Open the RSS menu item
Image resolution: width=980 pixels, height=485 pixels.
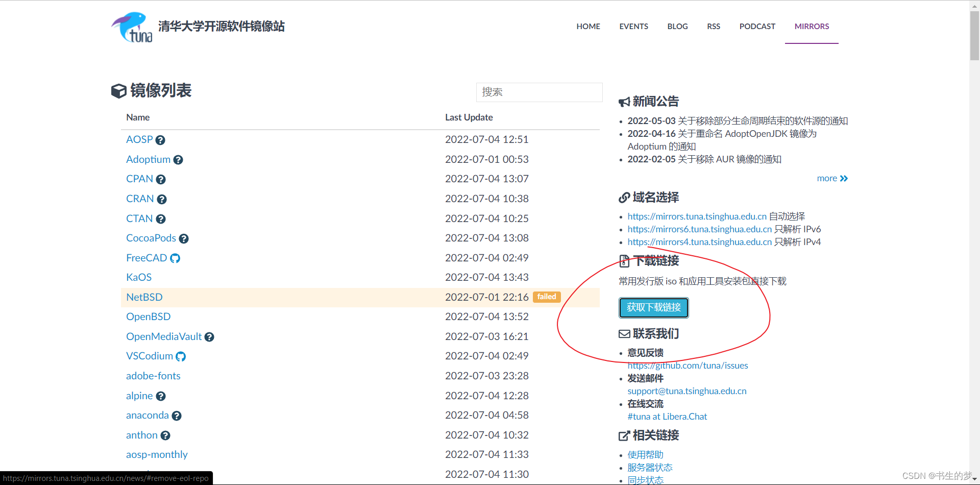[714, 26]
